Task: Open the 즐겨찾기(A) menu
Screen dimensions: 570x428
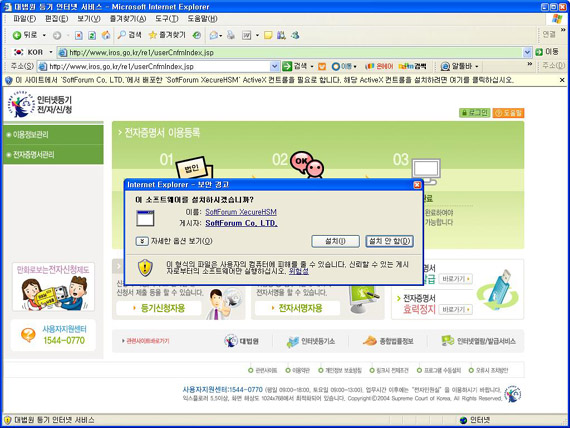Action: 128,18
